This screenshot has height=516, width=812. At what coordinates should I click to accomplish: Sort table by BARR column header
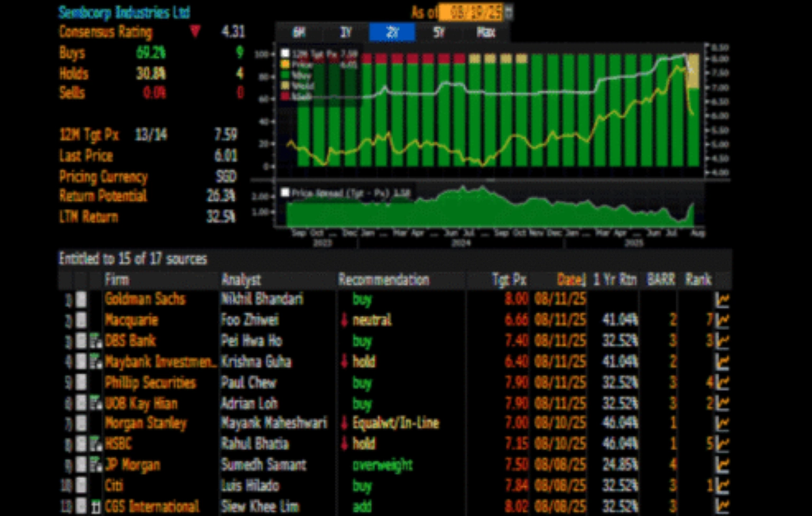[661, 279]
